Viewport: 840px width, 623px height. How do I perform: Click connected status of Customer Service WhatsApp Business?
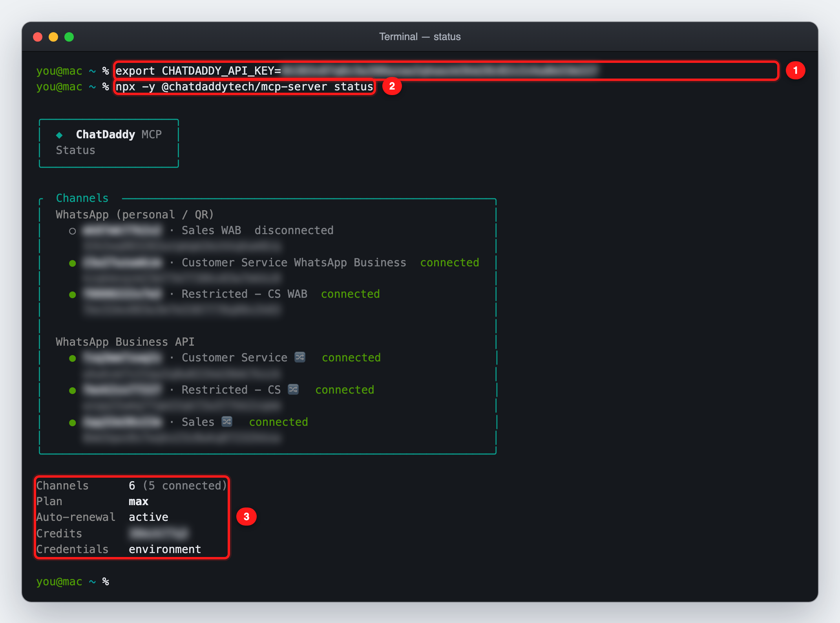point(450,262)
